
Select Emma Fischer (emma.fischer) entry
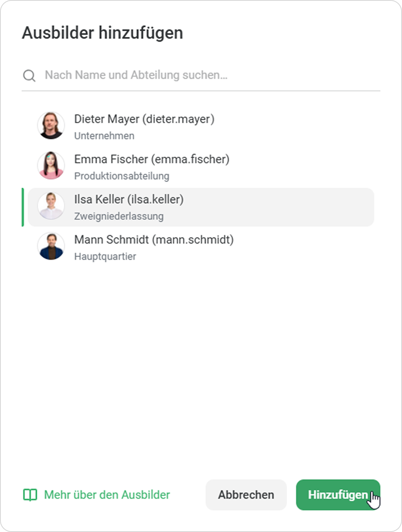click(x=152, y=159)
